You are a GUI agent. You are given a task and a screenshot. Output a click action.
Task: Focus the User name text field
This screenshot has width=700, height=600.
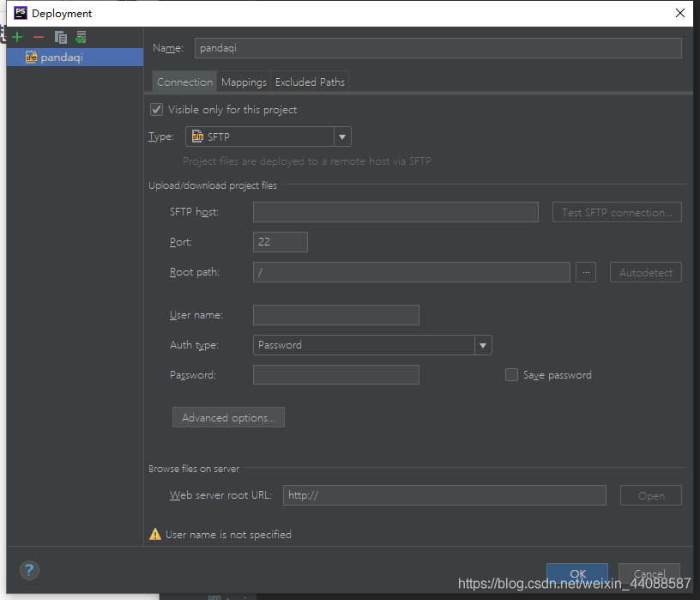[x=335, y=315]
